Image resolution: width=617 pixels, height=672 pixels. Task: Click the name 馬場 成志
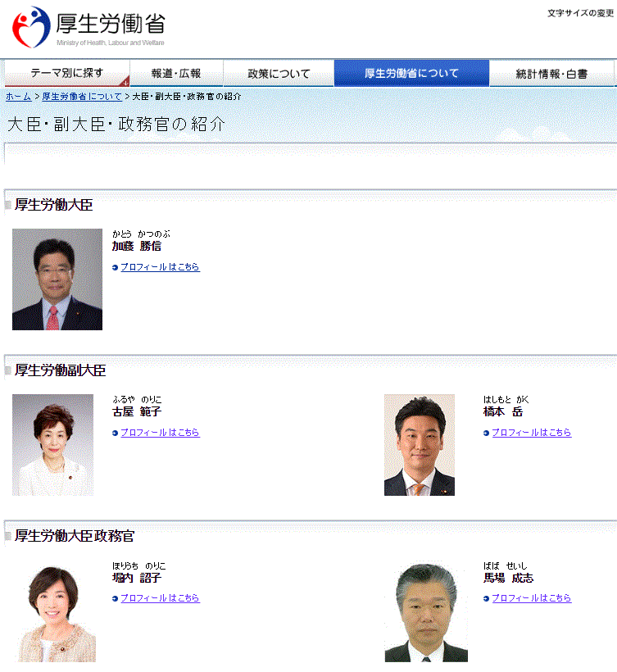click(x=508, y=578)
